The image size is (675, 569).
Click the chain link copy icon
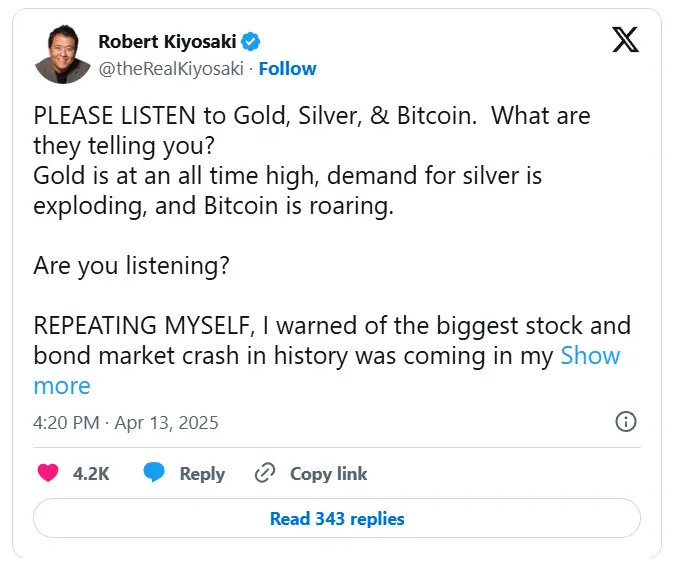265,473
